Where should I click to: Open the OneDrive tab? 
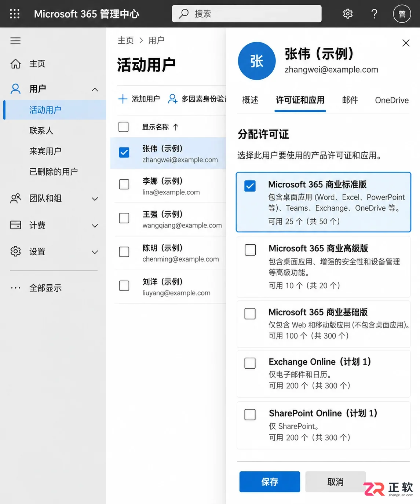(x=392, y=100)
